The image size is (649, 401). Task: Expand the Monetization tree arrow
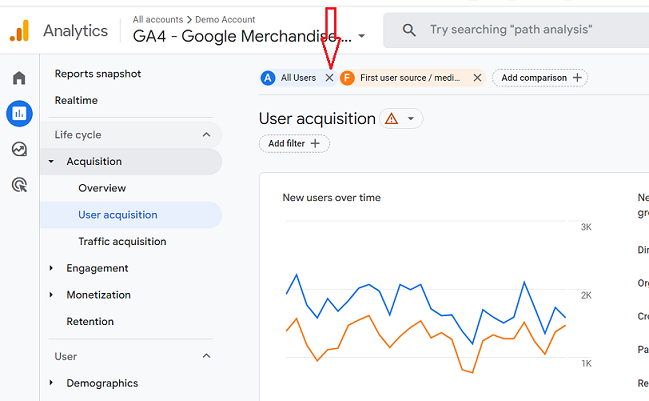point(51,295)
